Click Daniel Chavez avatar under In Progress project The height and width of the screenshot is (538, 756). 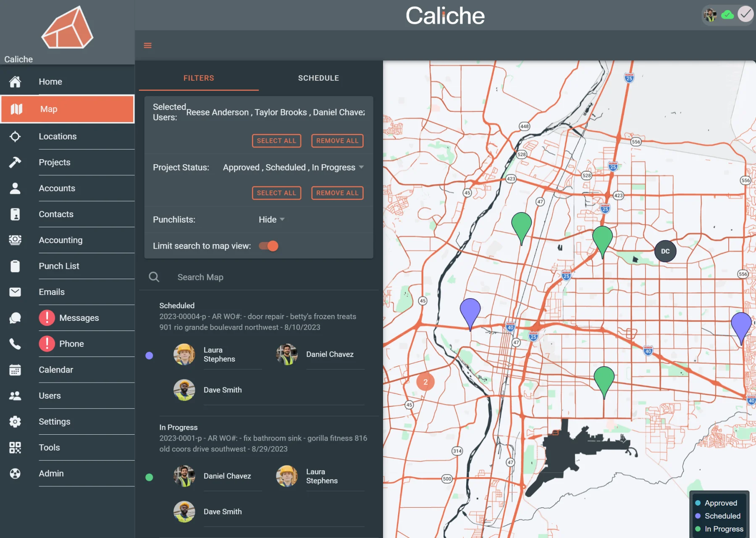(x=184, y=476)
